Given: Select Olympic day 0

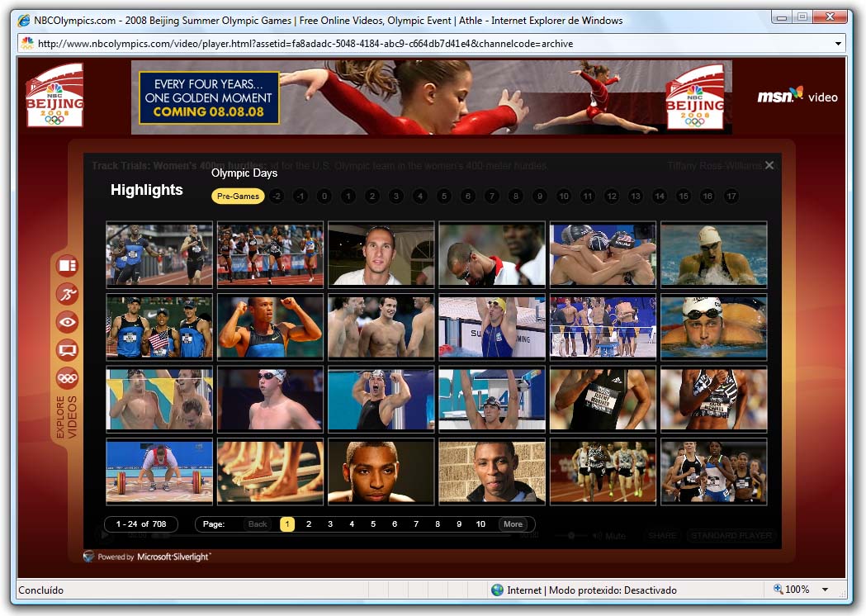Looking at the screenshot, I should tap(324, 197).
